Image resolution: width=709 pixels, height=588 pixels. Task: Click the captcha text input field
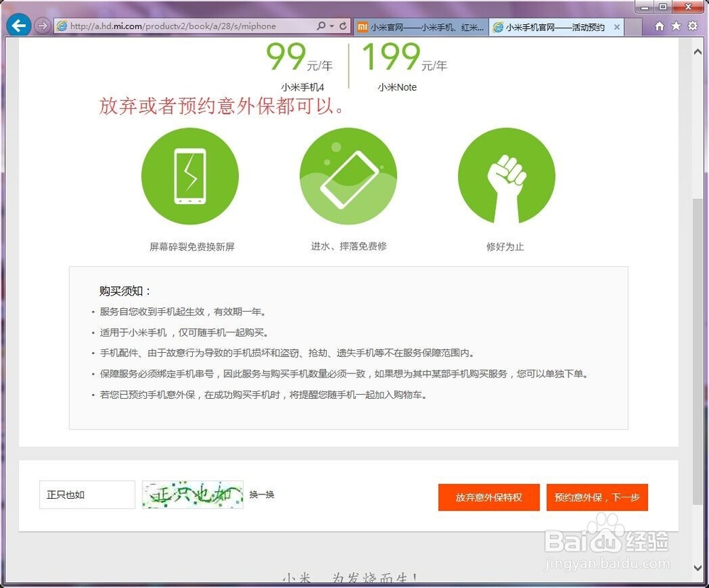tap(87, 494)
